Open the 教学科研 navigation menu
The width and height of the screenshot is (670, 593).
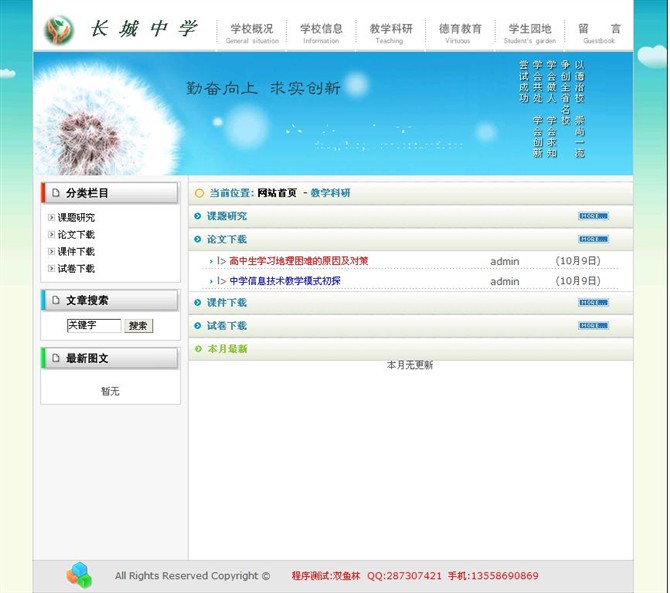391,33
